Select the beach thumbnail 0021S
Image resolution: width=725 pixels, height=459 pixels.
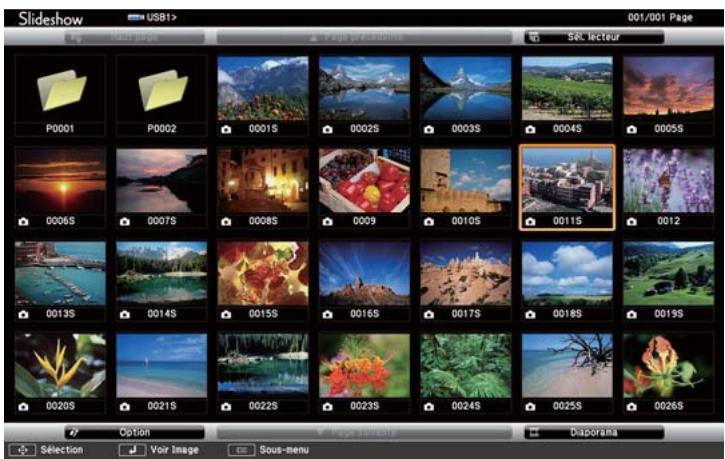(x=161, y=366)
